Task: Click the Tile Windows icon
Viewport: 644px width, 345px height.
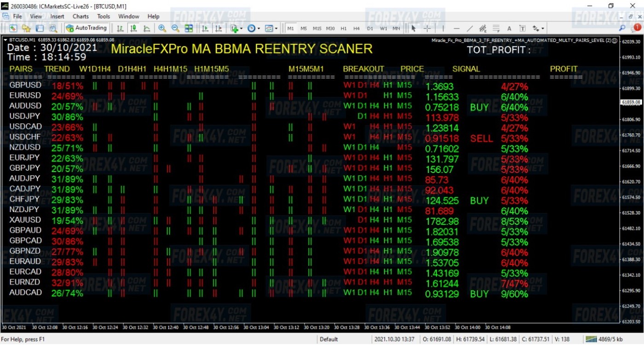Action: click(189, 28)
